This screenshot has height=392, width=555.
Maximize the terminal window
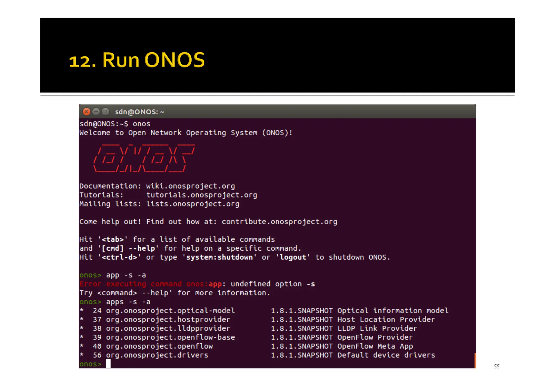pyautogui.click(x=105, y=112)
